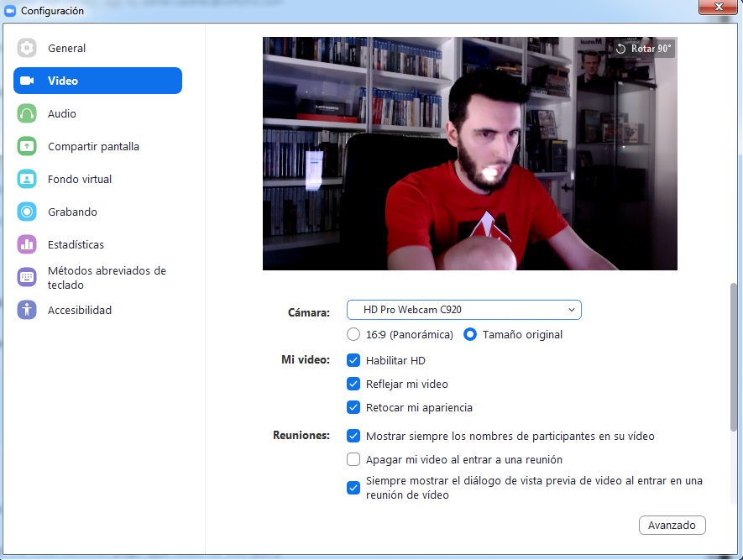Click the Audio headphones icon
Image resolution: width=743 pixels, height=560 pixels.
click(27, 113)
